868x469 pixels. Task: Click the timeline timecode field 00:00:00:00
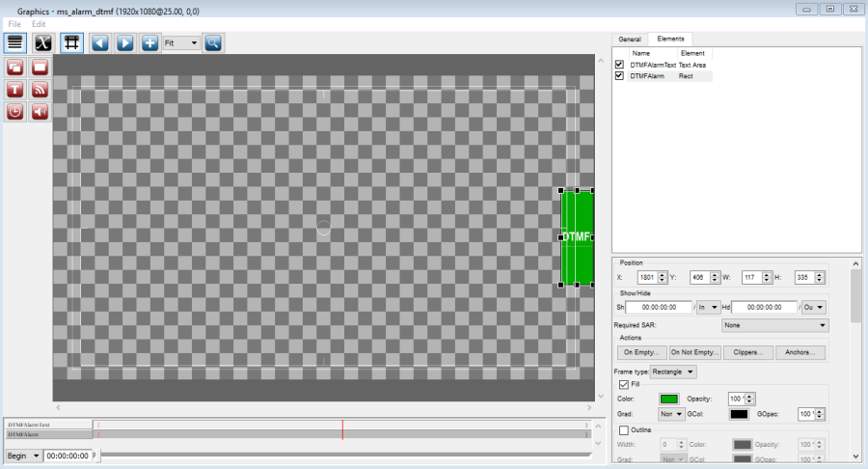68,455
